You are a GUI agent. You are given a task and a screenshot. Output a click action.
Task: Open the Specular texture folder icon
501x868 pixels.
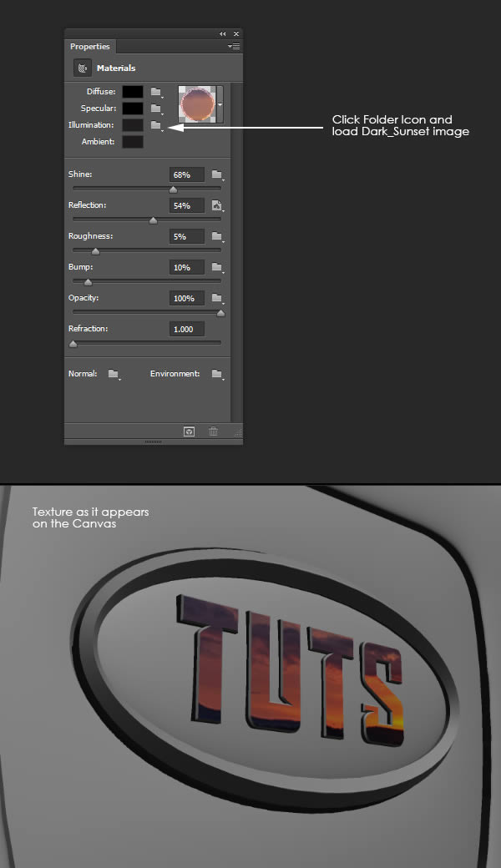click(x=157, y=108)
